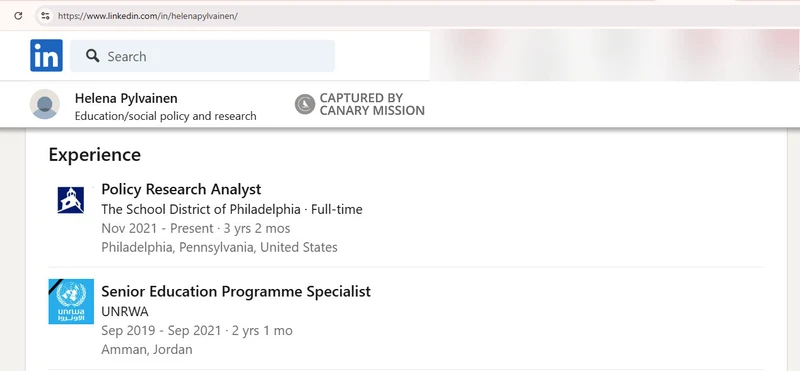Click the Education/social policy and research headline

point(165,116)
